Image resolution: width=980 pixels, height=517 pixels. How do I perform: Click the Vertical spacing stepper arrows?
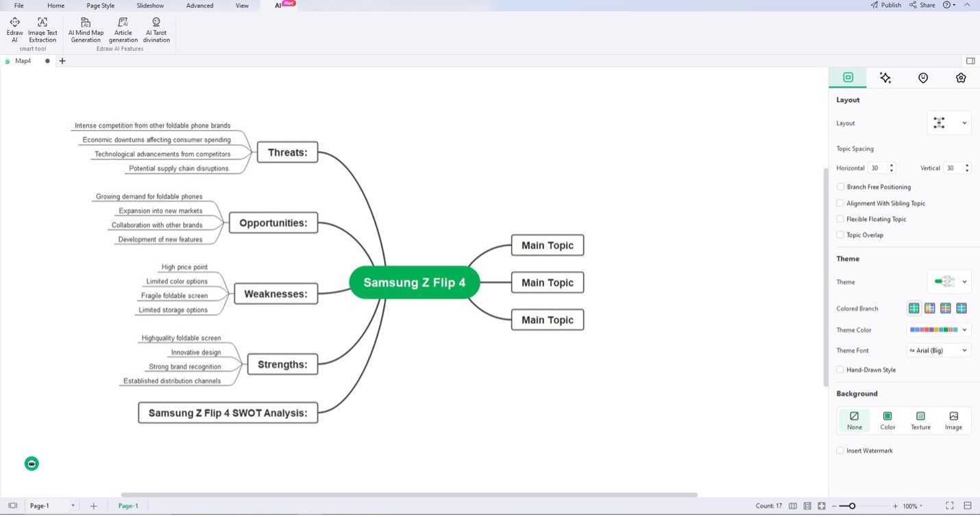pos(967,168)
